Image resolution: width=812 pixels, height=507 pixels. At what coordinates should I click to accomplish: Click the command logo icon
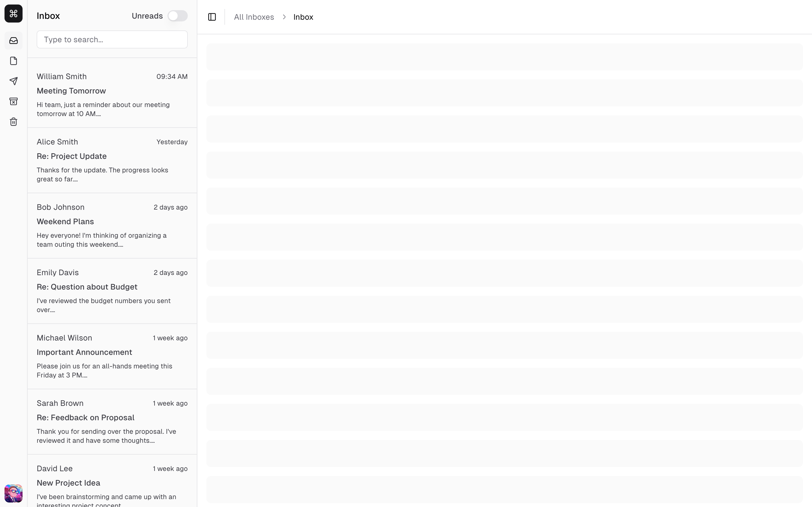click(x=14, y=14)
